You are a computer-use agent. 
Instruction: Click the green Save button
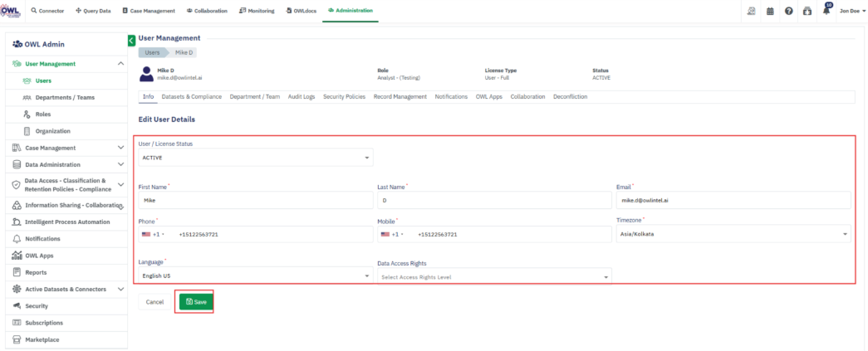coord(195,302)
